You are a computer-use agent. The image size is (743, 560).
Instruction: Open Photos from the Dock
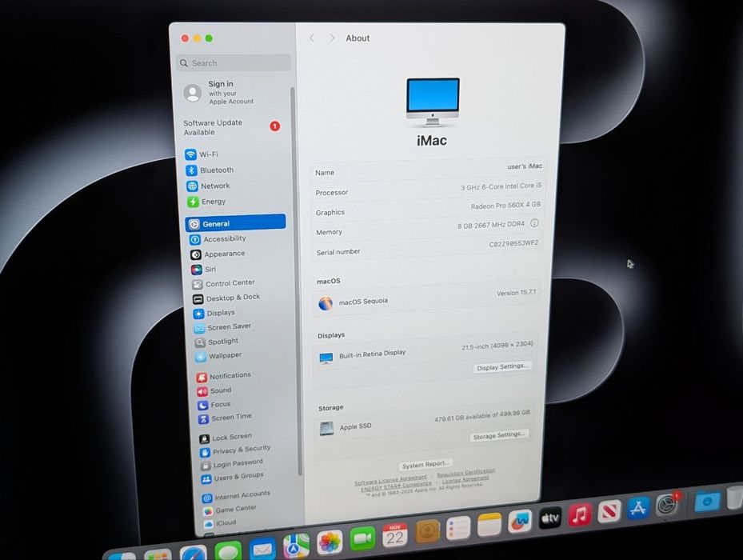[330, 542]
